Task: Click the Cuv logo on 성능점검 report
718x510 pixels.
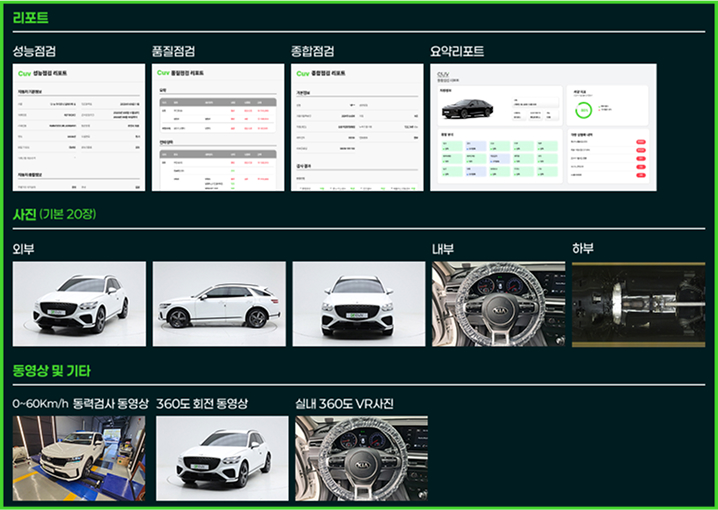Action: [x=24, y=73]
